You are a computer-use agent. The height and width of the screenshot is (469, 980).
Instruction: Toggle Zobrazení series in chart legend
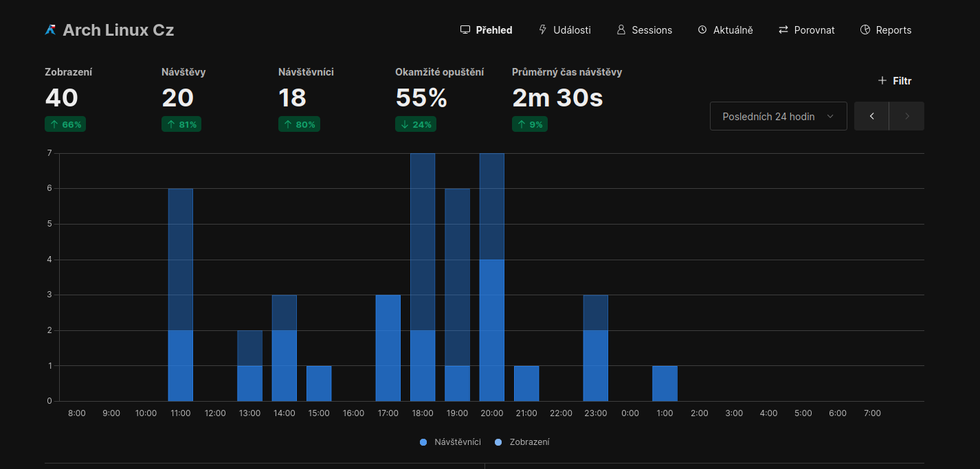522,442
